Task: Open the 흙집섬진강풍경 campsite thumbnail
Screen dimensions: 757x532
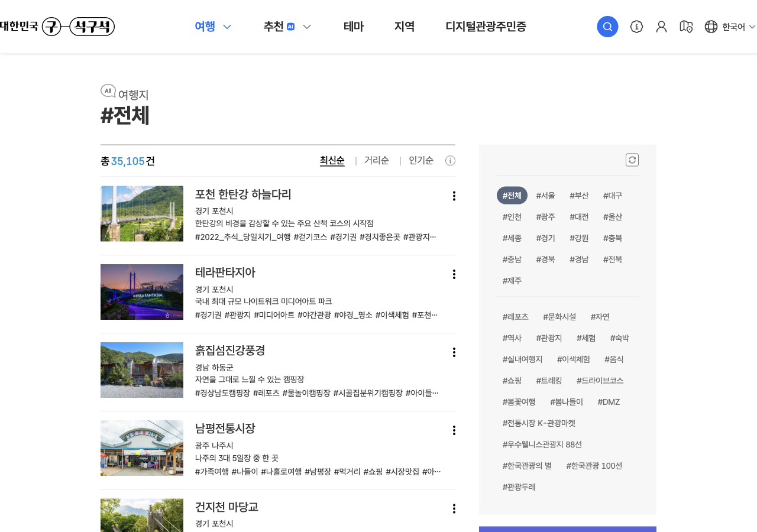Action: click(x=142, y=370)
